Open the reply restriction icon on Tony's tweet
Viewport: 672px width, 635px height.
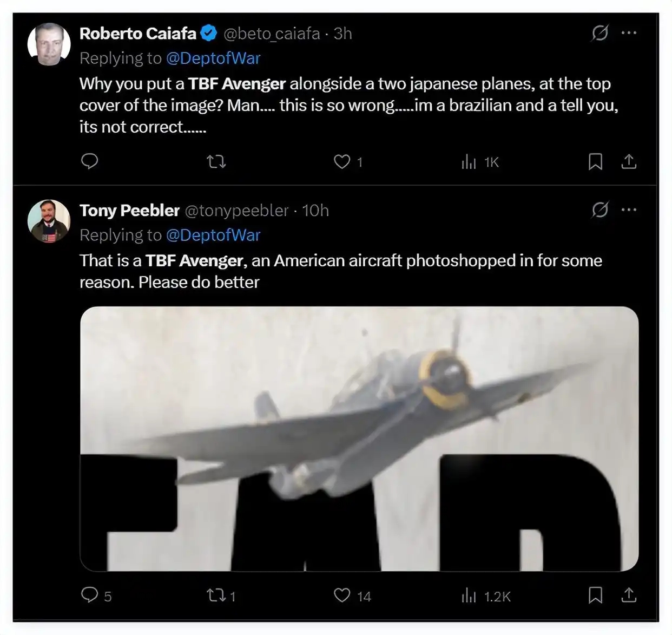tap(601, 209)
